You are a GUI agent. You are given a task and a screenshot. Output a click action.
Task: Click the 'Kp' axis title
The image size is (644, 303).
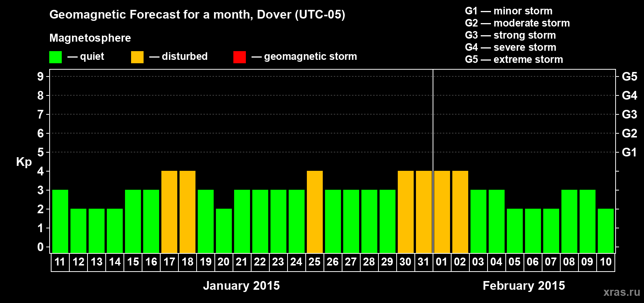pyautogui.click(x=24, y=162)
